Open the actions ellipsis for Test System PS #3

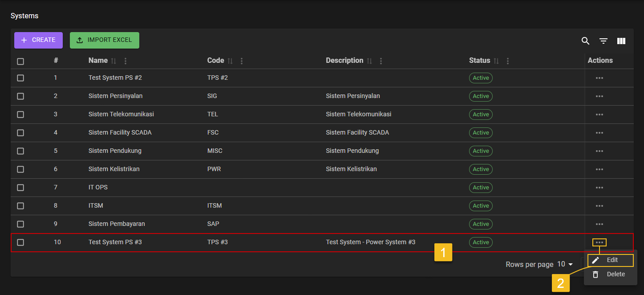click(599, 242)
